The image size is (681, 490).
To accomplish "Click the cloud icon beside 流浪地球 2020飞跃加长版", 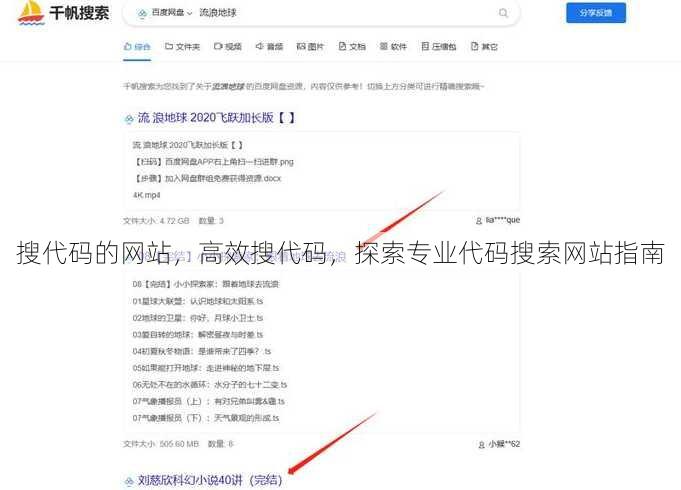I will click(x=129, y=119).
